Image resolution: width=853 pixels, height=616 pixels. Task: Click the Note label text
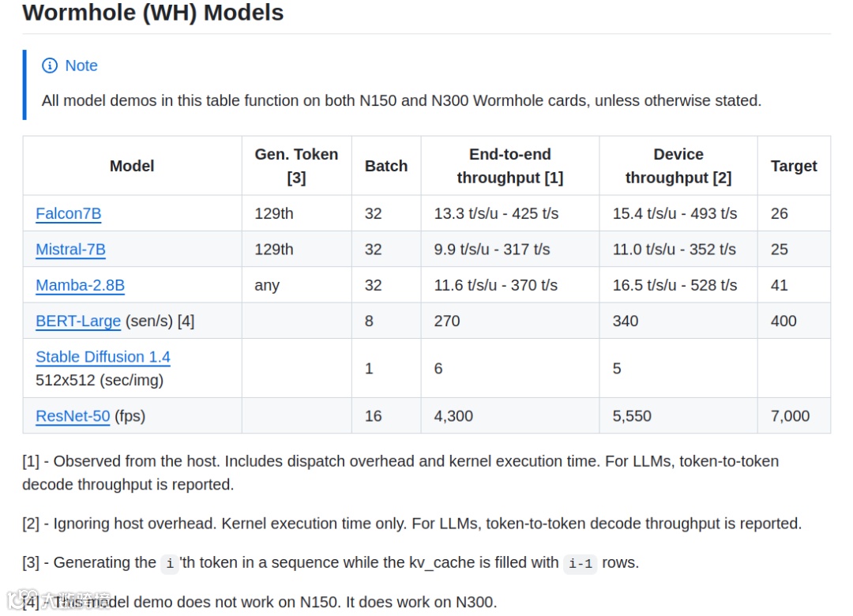click(81, 66)
